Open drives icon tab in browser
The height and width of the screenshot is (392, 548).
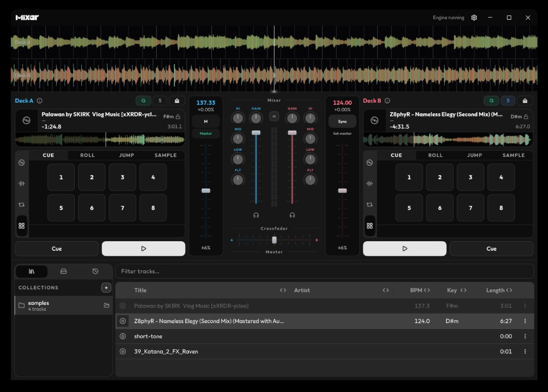(x=63, y=271)
